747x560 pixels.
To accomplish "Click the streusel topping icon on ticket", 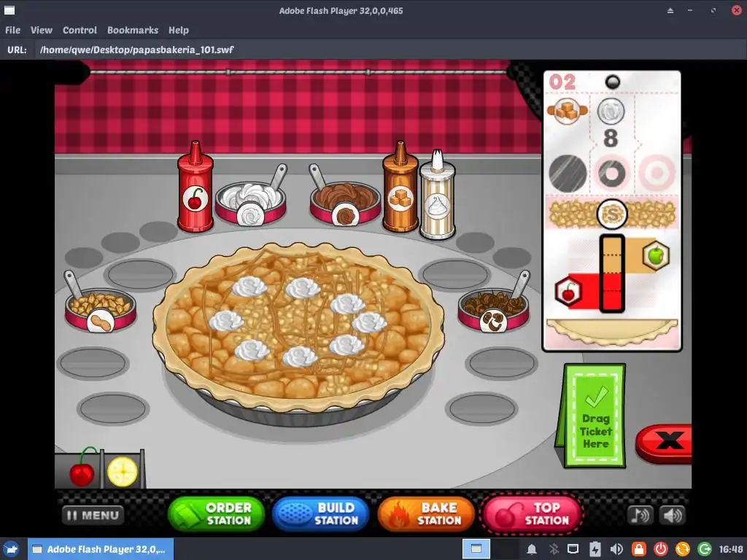I will 612,215.
